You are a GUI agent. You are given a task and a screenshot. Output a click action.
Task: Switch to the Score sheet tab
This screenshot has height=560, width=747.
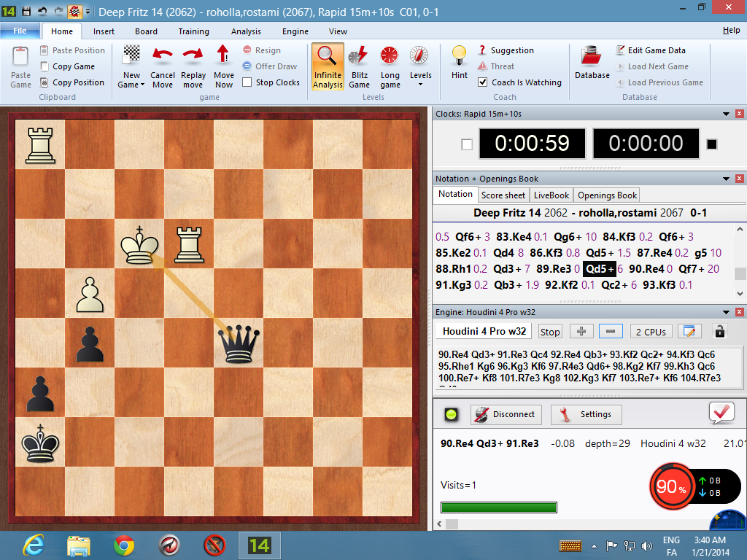(503, 195)
